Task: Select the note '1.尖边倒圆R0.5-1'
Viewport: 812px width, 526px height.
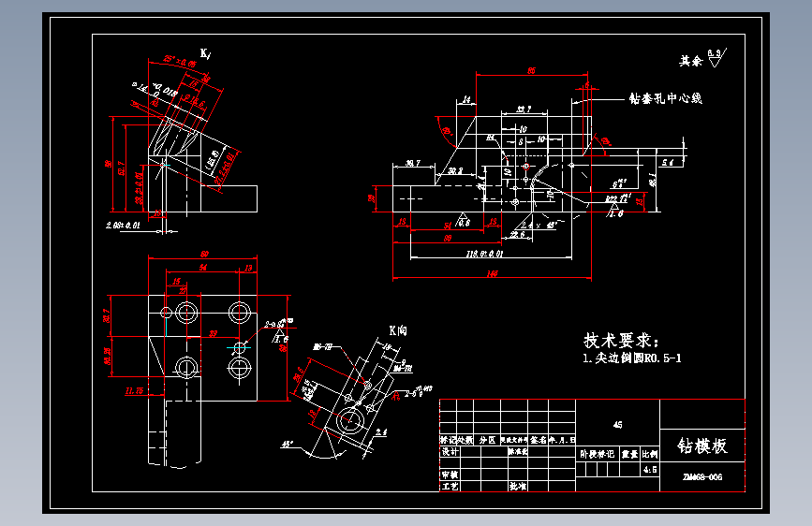Action: 632,358
